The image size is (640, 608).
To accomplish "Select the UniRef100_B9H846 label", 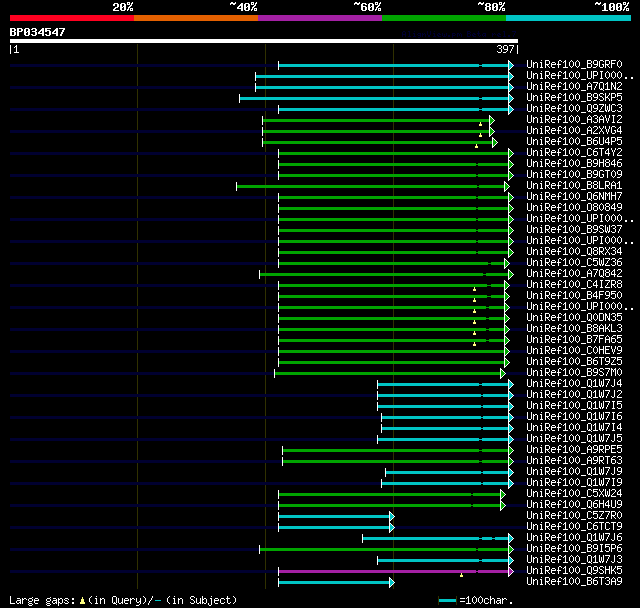I will (x=574, y=164).
